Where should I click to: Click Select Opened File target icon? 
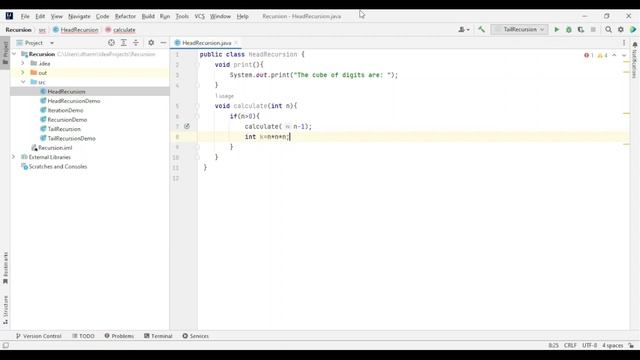tap(111, 42)
